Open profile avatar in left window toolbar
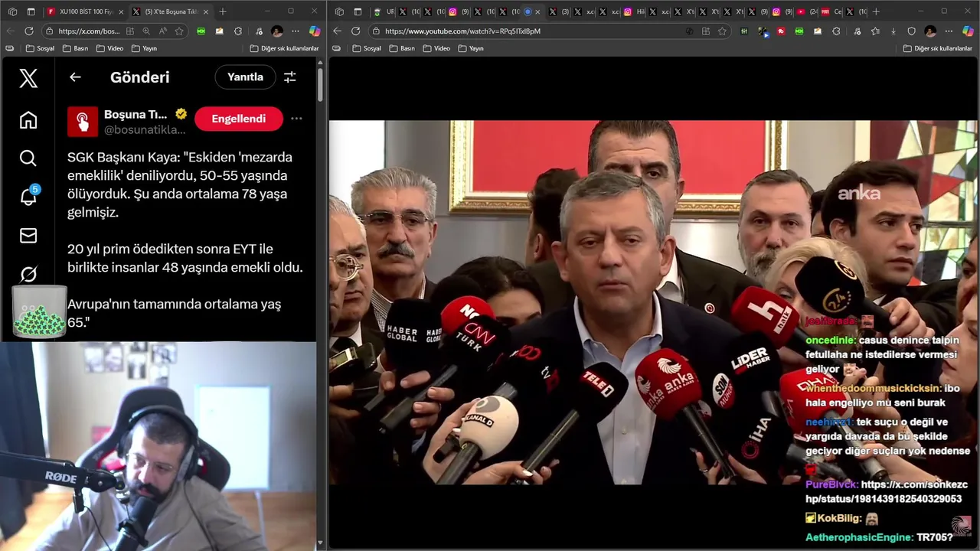Image resolution: width=980 pixels, height=551 pixels. click(x=277, y=31)
